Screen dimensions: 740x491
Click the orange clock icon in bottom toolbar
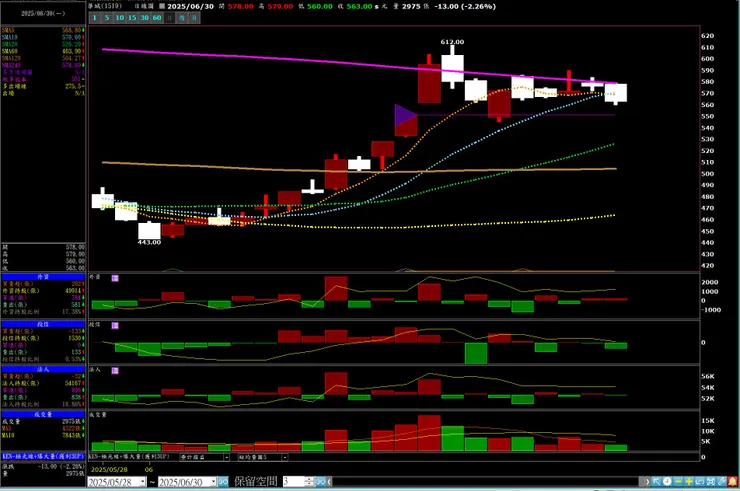click(667, 482)
